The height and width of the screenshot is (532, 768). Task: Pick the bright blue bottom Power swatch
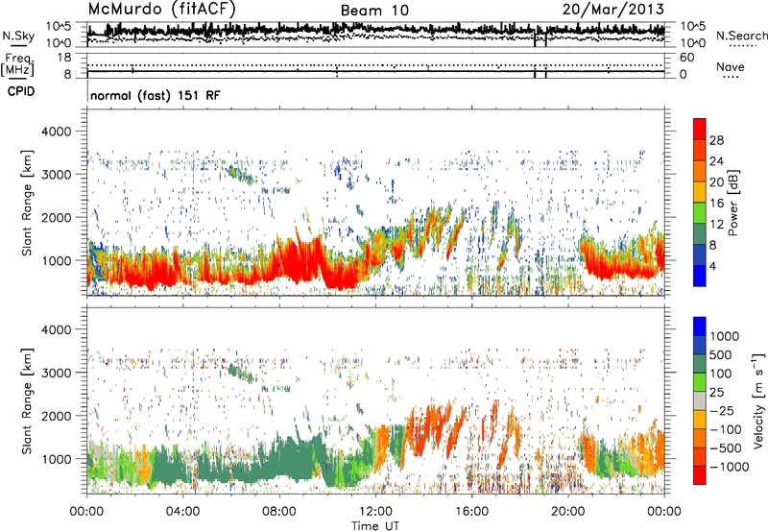tap(700, 277)
